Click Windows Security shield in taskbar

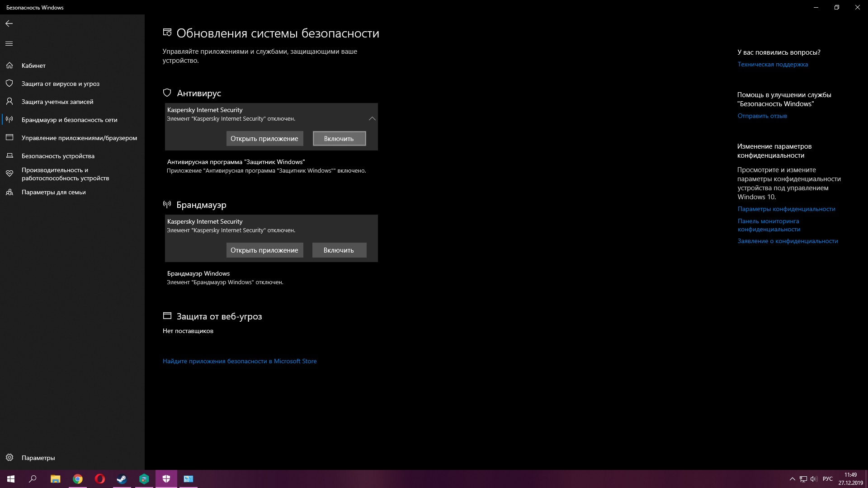[166, 479]
